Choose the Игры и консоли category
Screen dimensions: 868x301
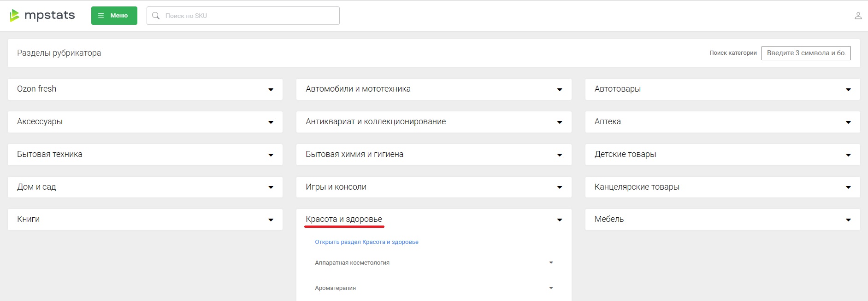(336, 187)
